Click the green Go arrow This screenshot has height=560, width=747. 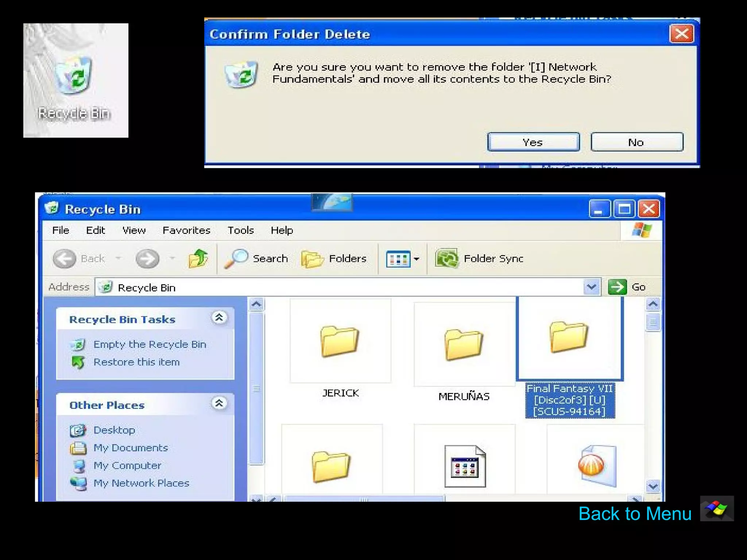617,287
